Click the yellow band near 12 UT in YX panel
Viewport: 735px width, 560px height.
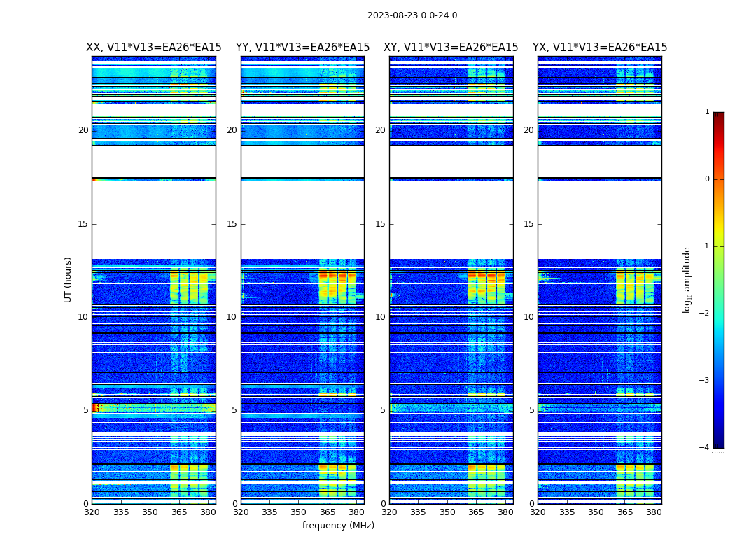point(635,287)
